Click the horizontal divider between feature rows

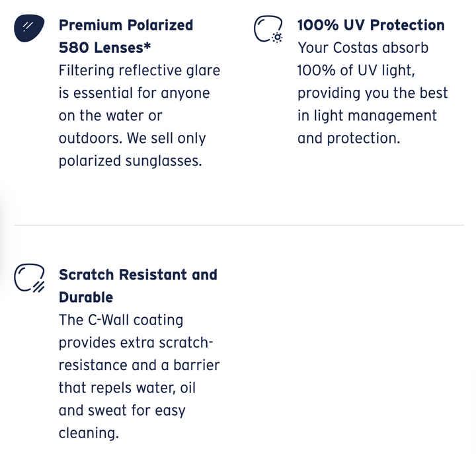[x=238, y=225]
